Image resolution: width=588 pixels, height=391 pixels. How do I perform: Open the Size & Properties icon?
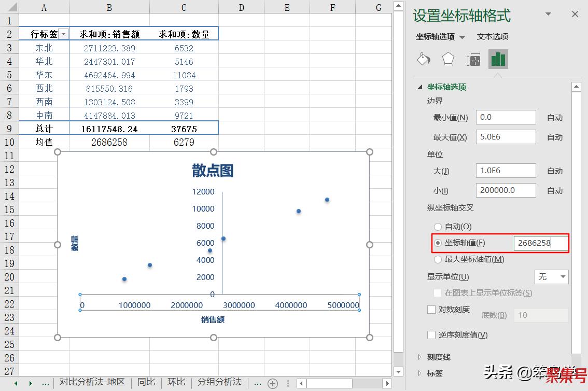[473, 60]
